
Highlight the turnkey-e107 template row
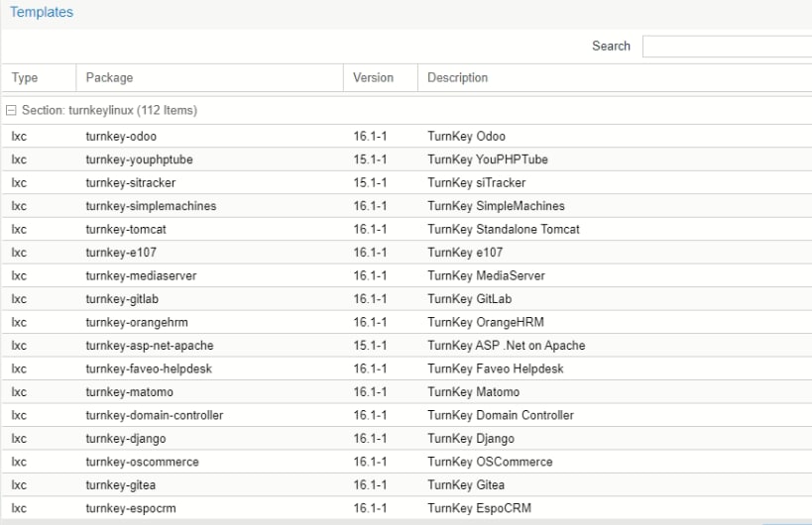pos(121,253)
